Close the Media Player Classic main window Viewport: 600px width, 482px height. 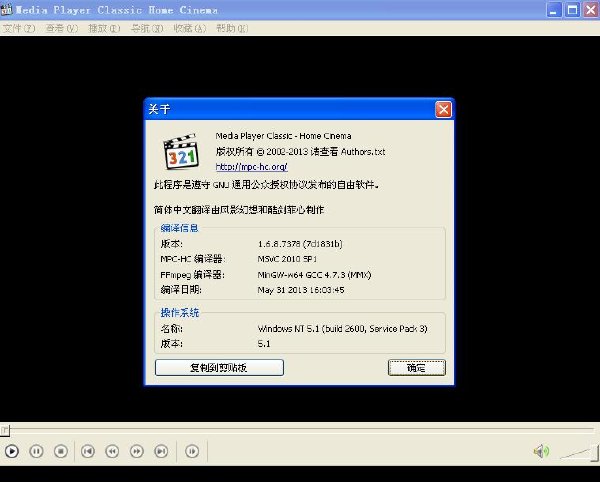pos(591,10)
